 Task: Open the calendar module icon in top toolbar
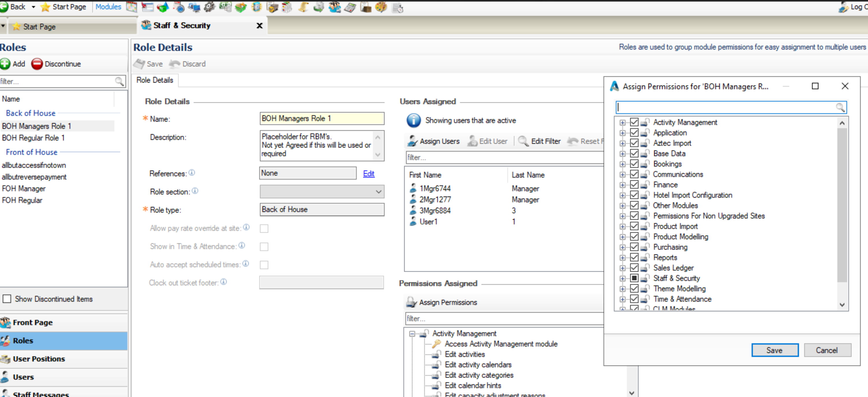(131, 7)
